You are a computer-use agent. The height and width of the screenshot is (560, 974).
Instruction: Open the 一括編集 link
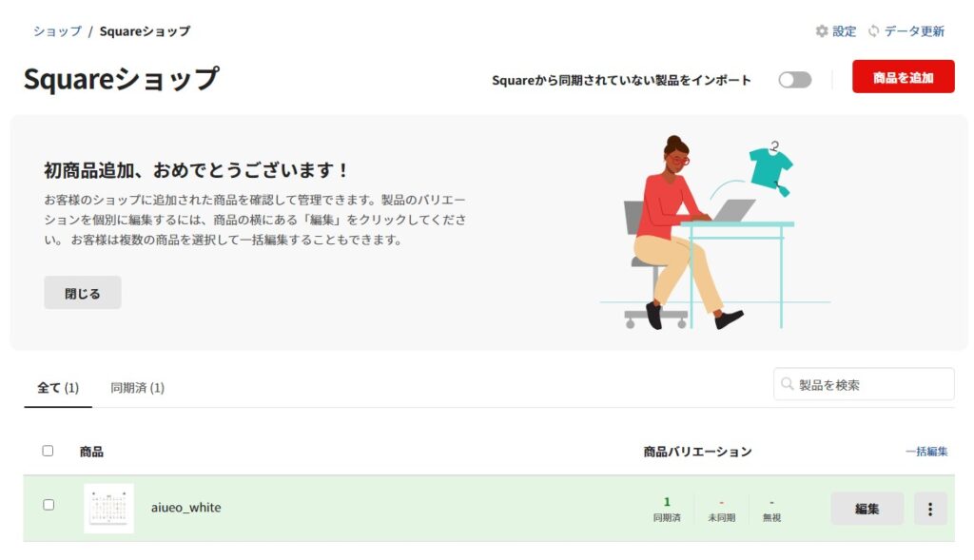pos(926,452)
